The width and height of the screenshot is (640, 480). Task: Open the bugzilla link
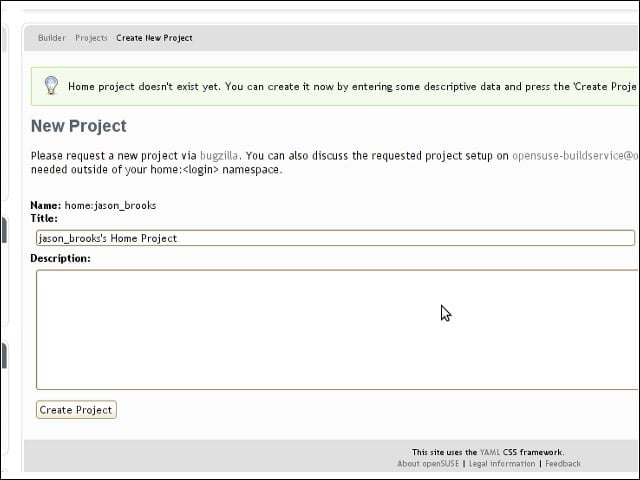219,156
